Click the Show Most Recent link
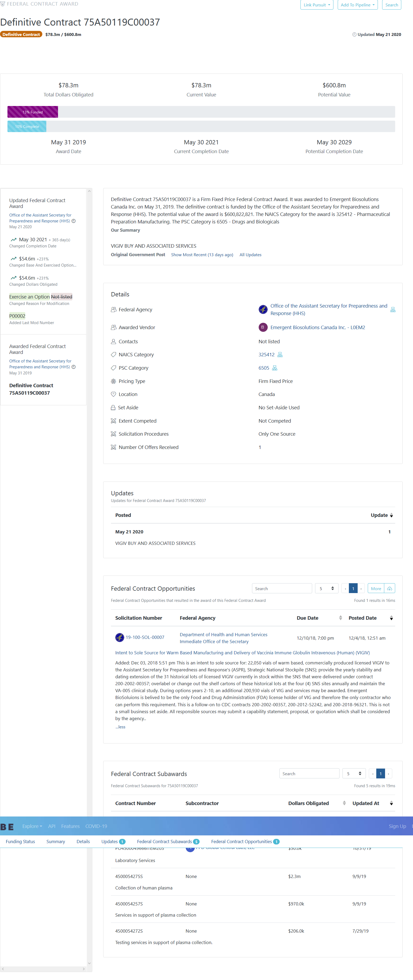The width and height of the screenshot is (413, 980). click(202, 255)
